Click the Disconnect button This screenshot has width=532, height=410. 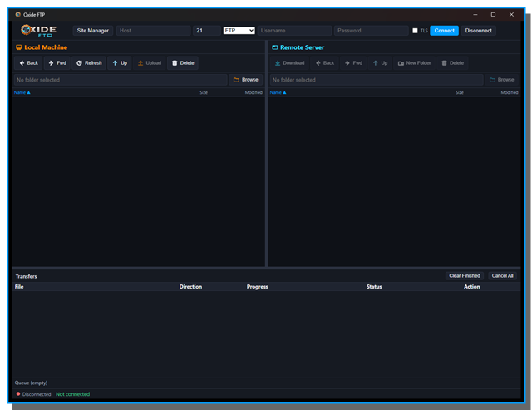[479, 31]
